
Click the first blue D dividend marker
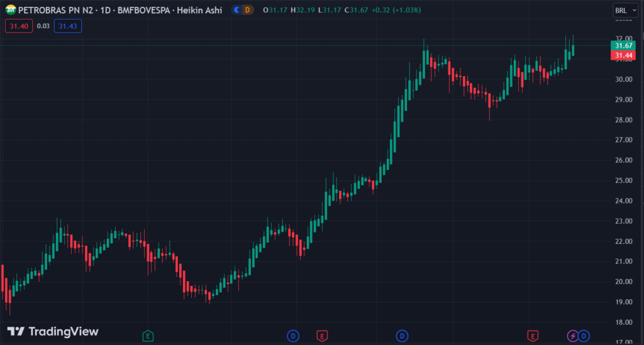293,336
